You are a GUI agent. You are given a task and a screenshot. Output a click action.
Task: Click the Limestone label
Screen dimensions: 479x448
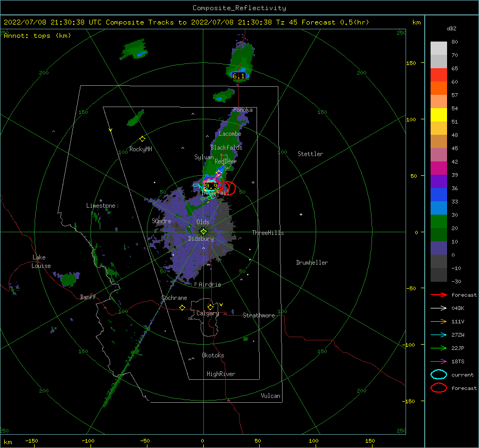[x=101, y=206]
